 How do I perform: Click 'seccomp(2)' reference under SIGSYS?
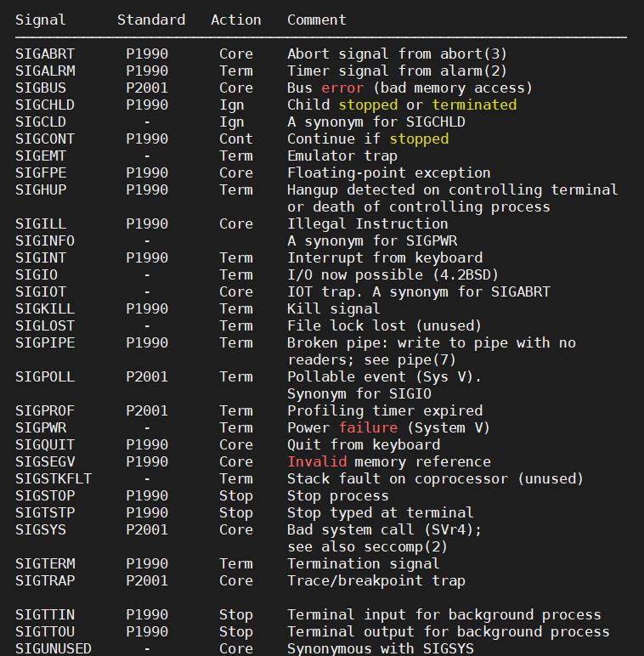[x=405, y=546]
